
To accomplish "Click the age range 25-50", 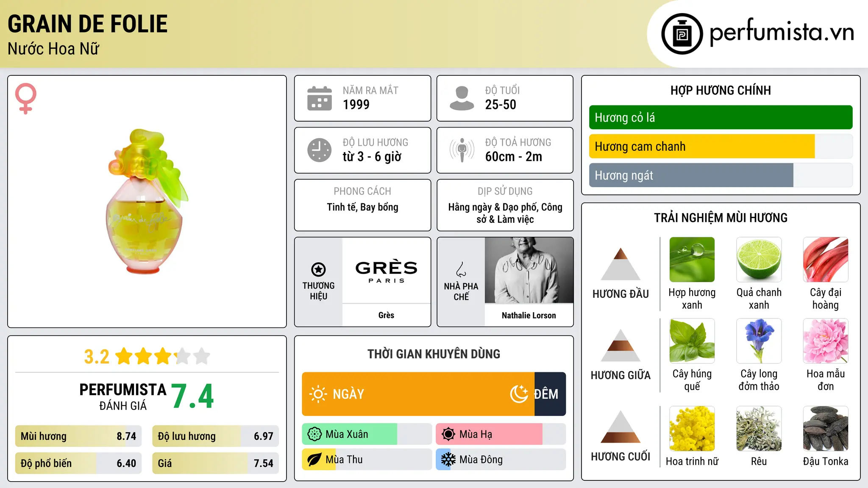I will tap(501, 105).
